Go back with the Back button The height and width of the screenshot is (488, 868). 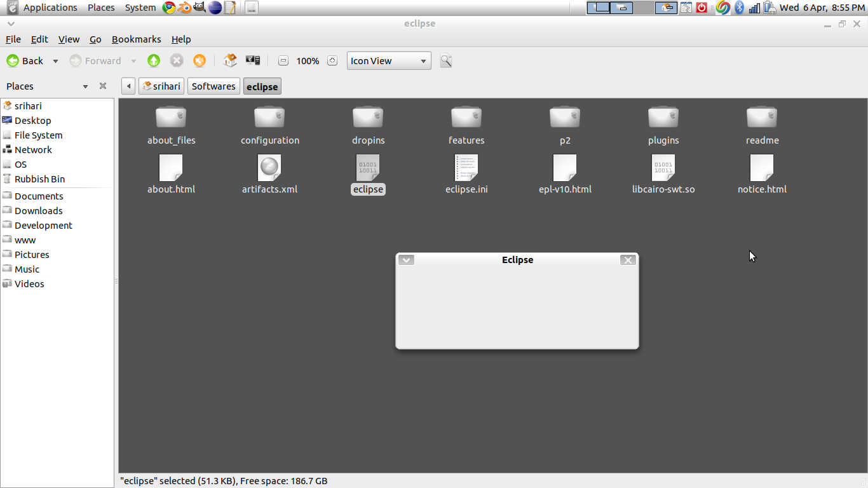click(x=25, y=61)
